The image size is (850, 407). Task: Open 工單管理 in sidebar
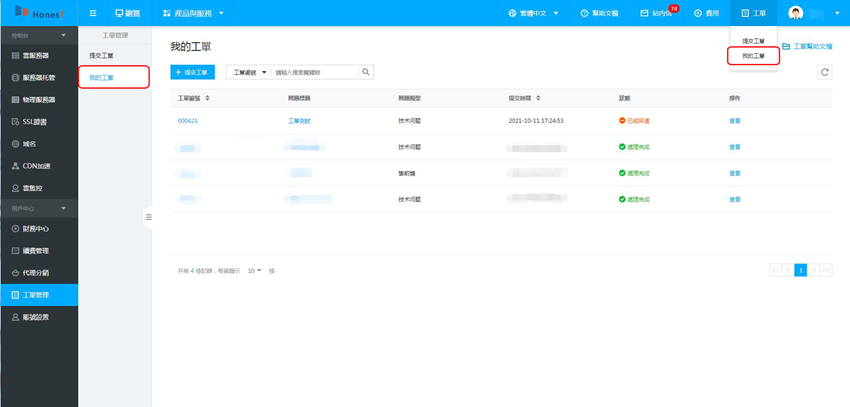click(x=39, y=295)
